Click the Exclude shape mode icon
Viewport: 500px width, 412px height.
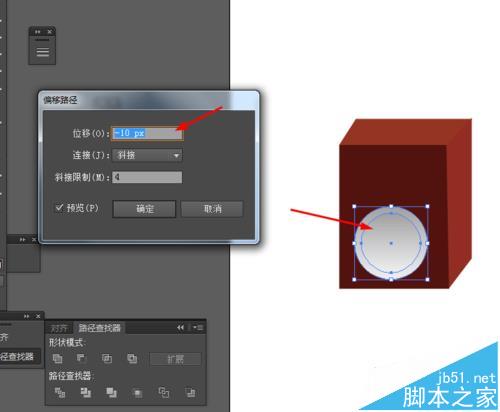click(x=132, y=359)
